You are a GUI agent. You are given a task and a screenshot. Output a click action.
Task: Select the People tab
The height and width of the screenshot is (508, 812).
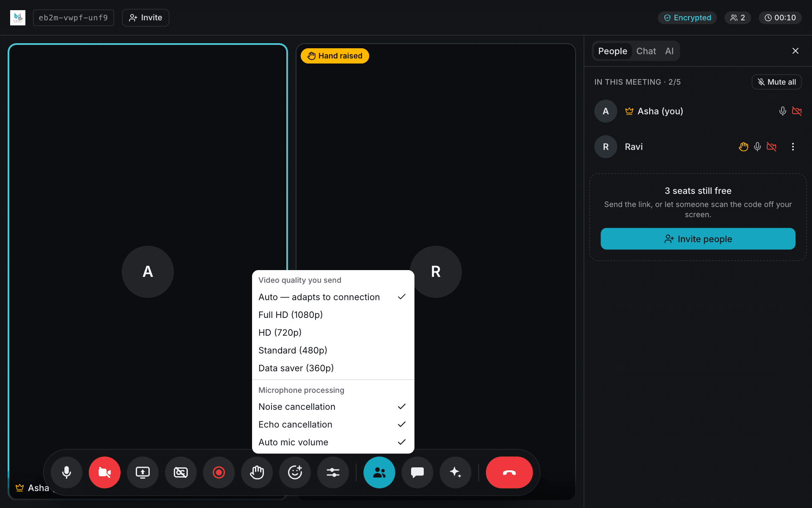click(612, 51)
